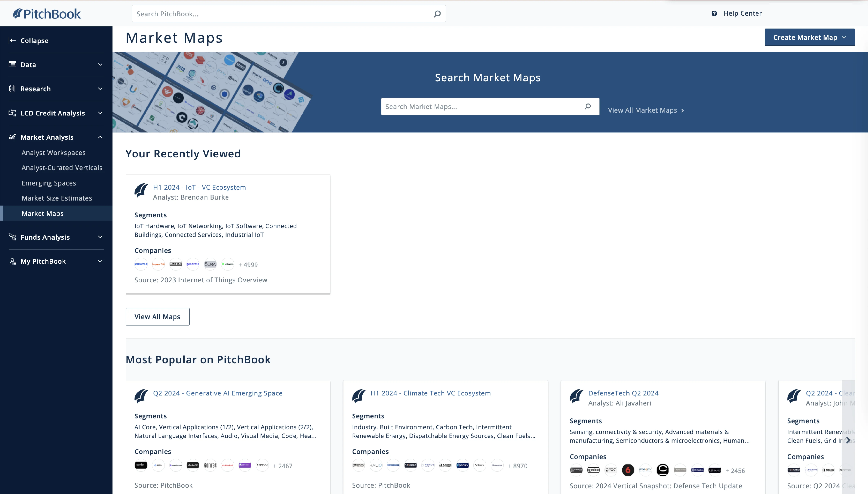Click the View All Maps button
The image size is (868, 494).
click(158, 317)
